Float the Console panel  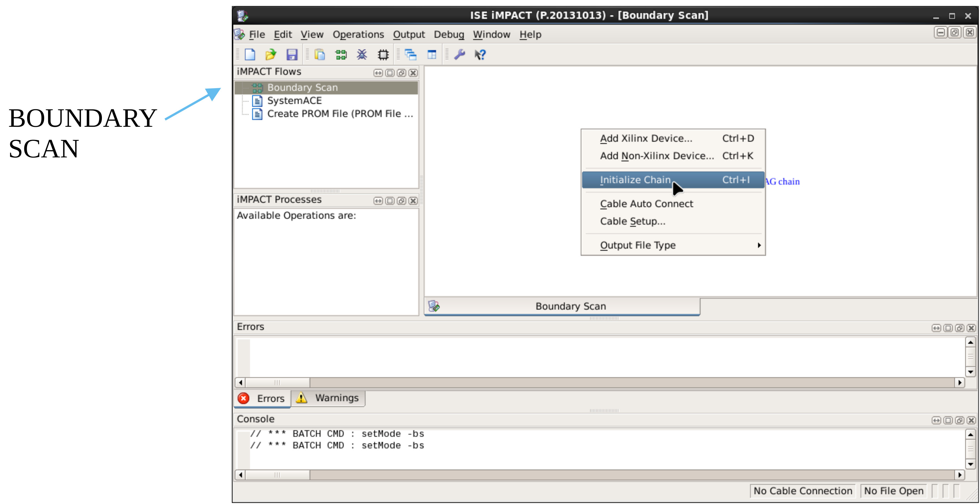(x=960, y=420)
